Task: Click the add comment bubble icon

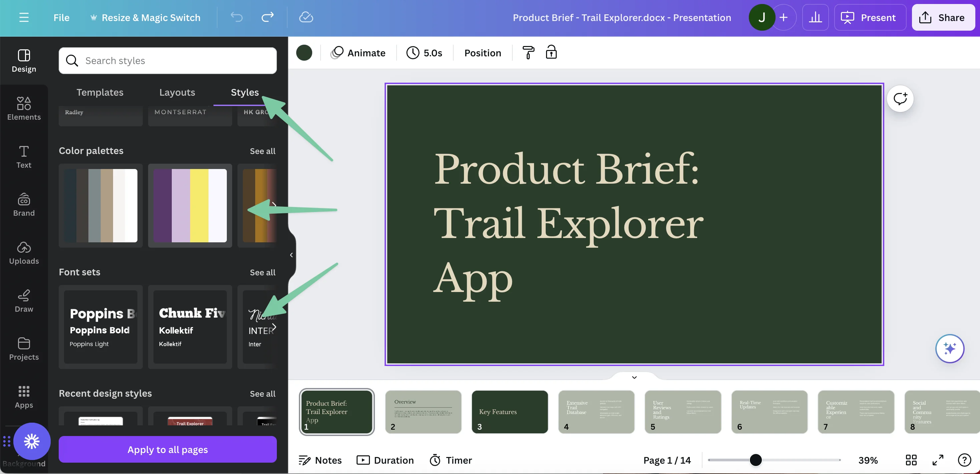Action: tap(900, 99)
